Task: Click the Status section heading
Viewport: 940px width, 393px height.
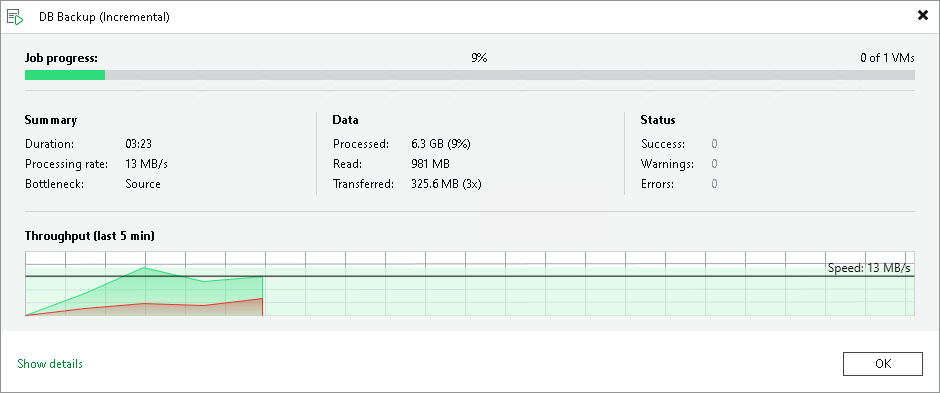Action: point(658,120)
